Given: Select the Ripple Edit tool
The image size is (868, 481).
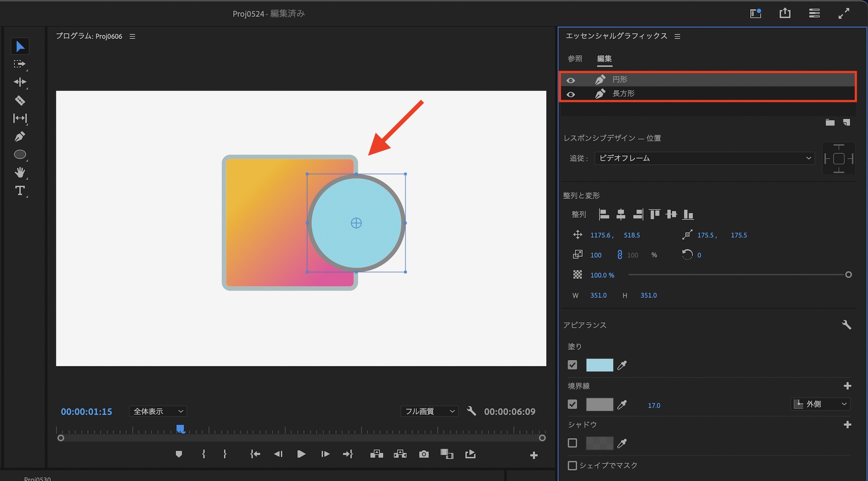Looking at the screenshot, I should [x=20, y=82].
